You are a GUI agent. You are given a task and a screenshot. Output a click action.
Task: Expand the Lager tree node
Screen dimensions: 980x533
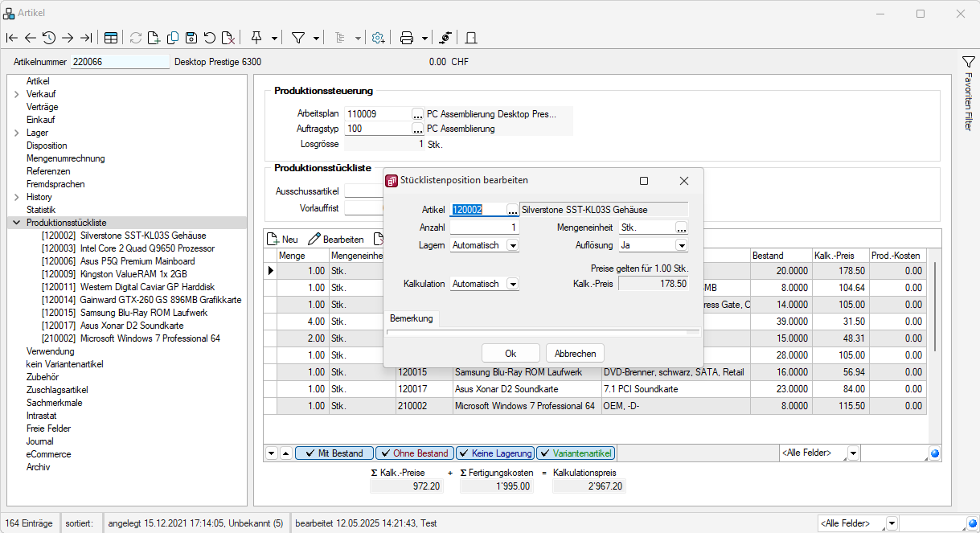coord(17,133)
